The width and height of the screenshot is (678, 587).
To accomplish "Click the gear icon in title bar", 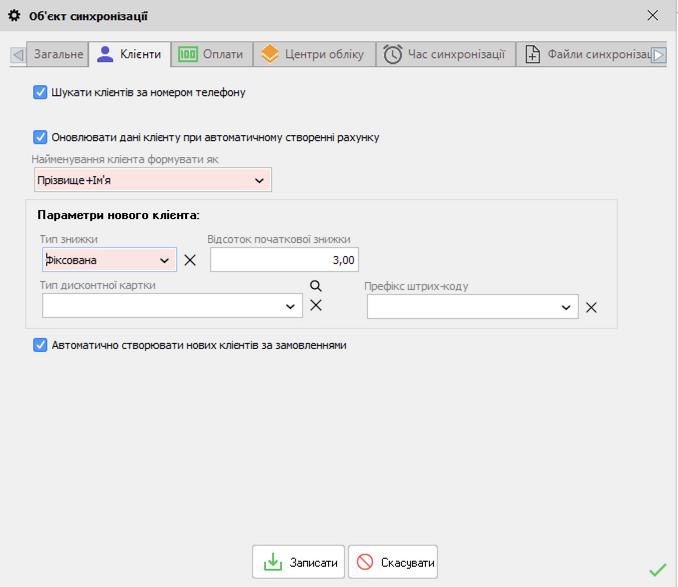I will coord(14,15).
